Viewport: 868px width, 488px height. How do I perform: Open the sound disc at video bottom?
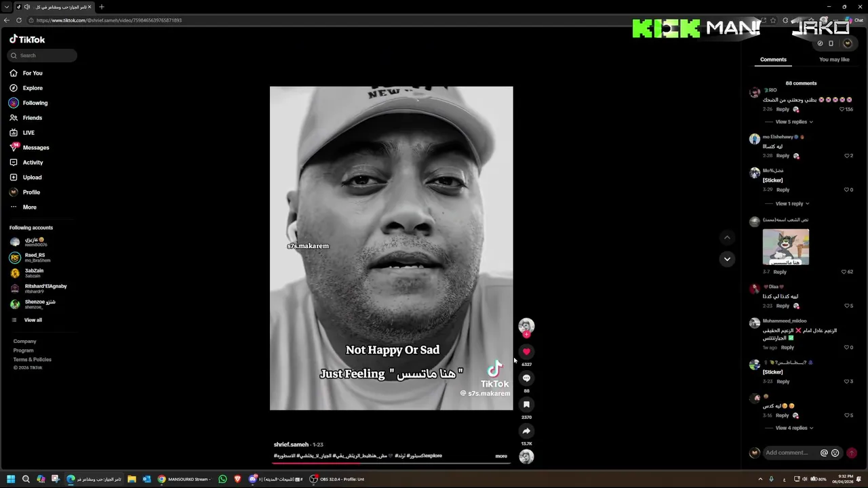(x=526, y=457)
